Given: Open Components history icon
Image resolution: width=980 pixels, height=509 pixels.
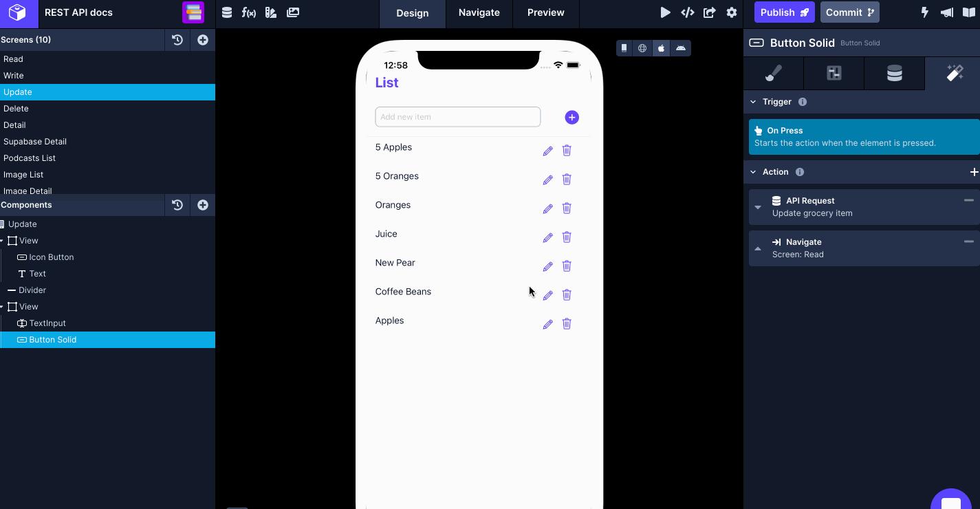Looking at the screenshot, I should point(177,205).
